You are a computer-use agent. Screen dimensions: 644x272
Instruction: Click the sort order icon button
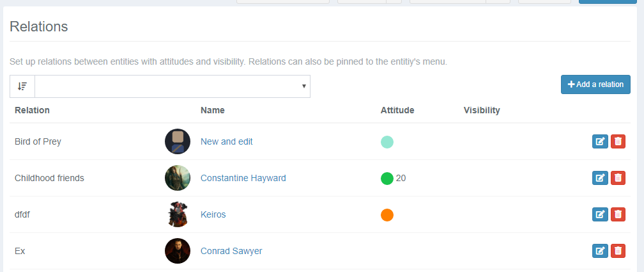(x=22, y=86)
